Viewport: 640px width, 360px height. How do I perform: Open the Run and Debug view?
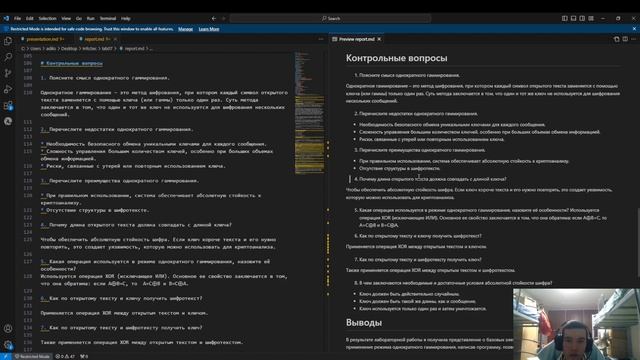(x=8, y=89)
